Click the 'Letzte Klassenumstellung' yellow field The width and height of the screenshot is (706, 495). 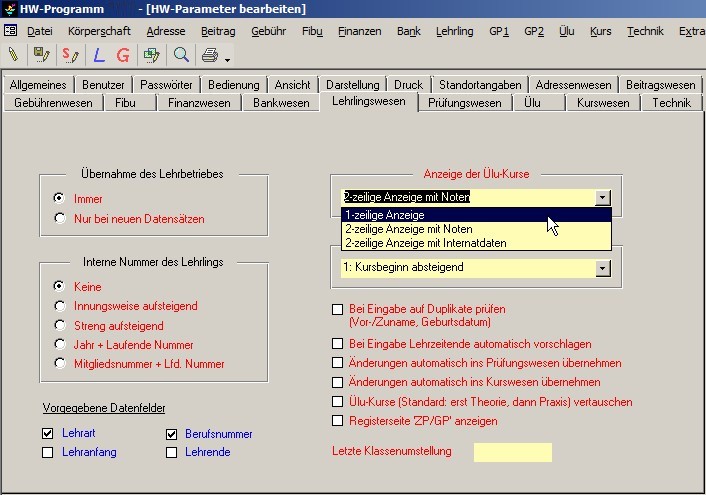pos(512,452)
